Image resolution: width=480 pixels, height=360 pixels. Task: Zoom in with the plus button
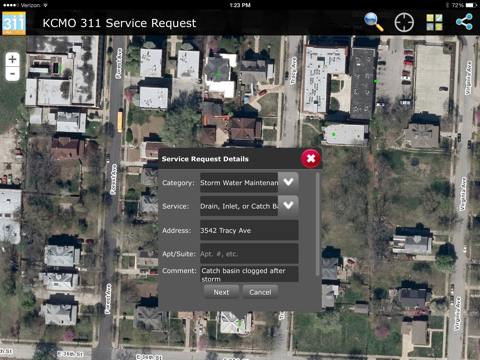12,59
